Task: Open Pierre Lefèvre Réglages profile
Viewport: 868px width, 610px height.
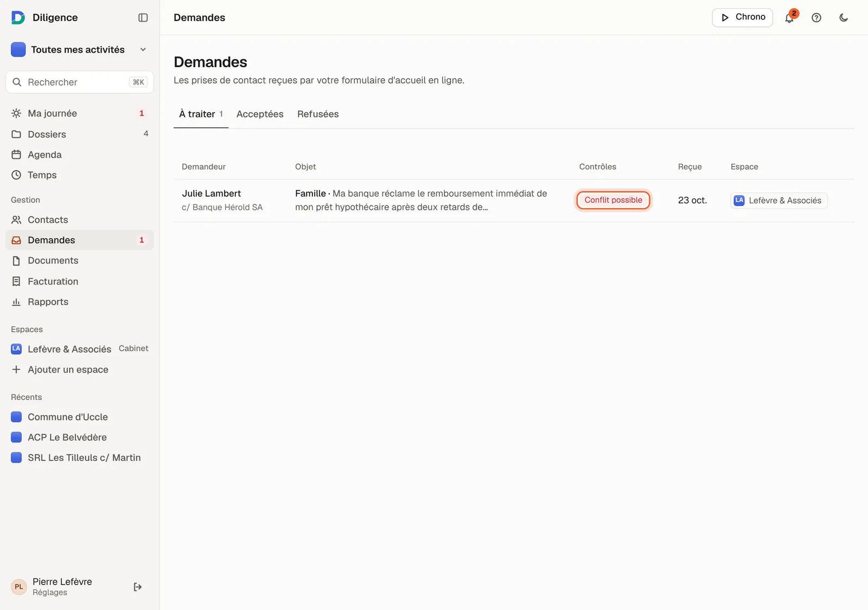Action: tap(62, 587)
